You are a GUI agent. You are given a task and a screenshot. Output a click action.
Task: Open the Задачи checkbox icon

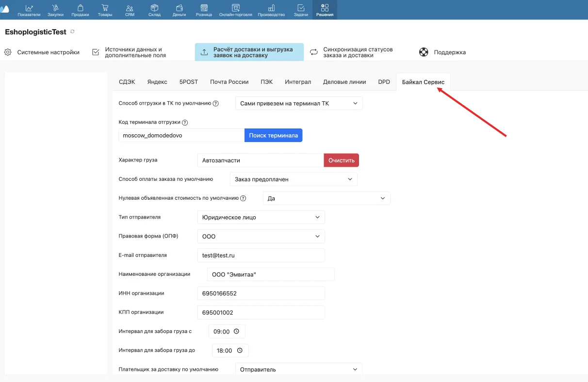[301, 8]
